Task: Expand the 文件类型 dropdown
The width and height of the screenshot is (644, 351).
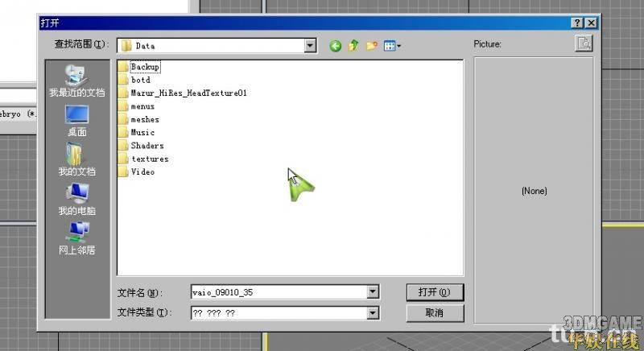Action: click(373, 312)
